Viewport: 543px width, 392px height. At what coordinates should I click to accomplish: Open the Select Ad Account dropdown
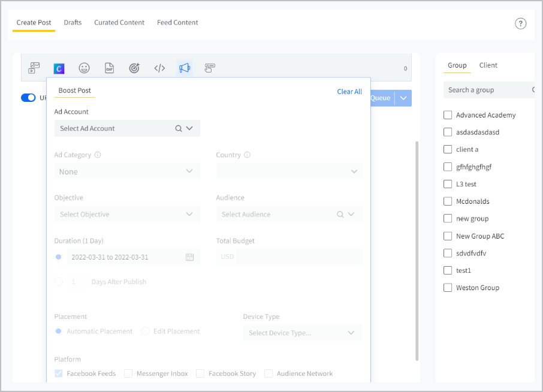tap(127, 128)
